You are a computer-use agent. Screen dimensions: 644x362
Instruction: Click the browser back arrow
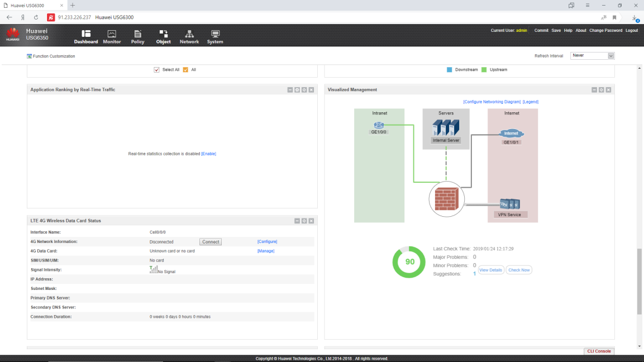point(9,17)
